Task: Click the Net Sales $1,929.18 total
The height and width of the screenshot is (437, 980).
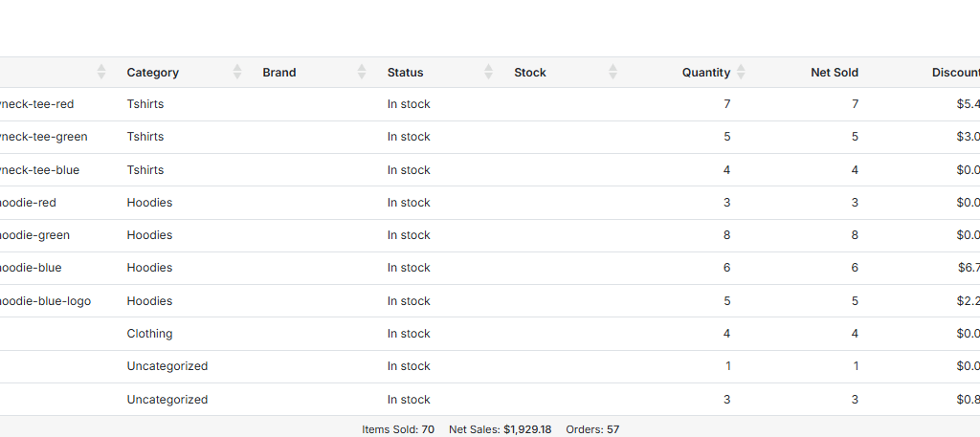Action: (x=500, y=429)
